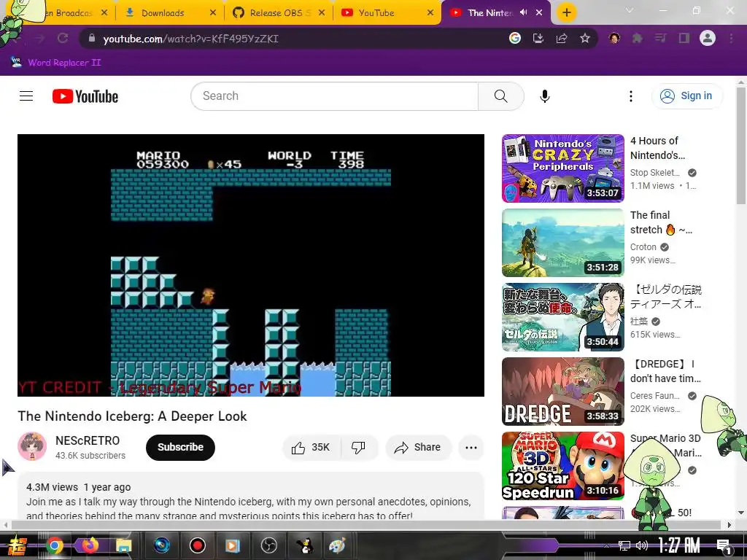Open Nintendo's Crazy Peripherals video thumbnail

point(563,168)
